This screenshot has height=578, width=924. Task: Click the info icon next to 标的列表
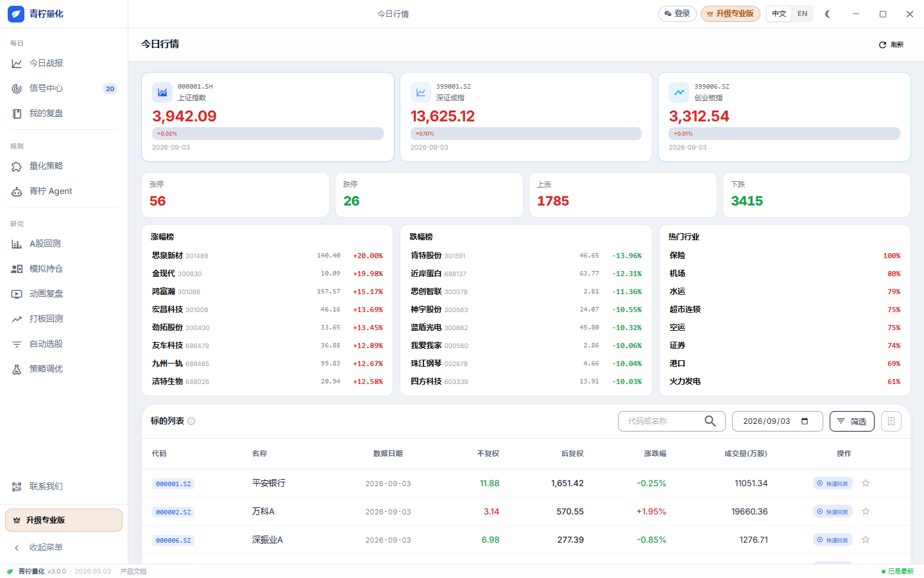click(191, 421)
